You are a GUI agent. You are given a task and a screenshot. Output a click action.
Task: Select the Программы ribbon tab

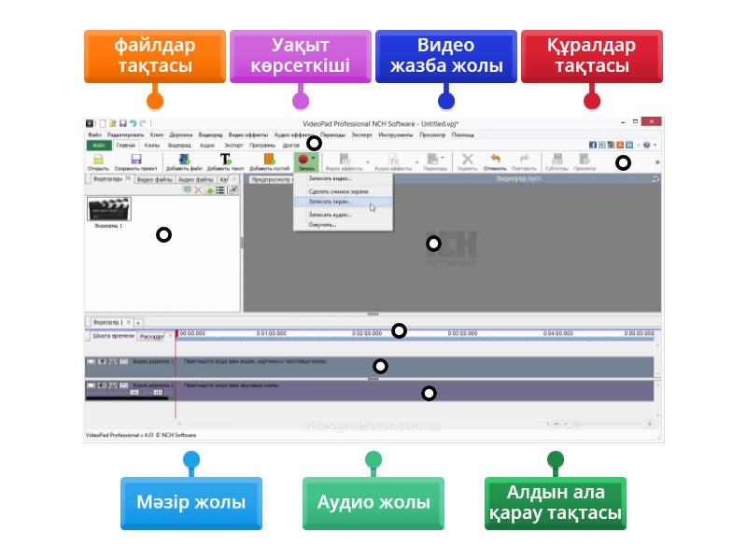[262, 145]
